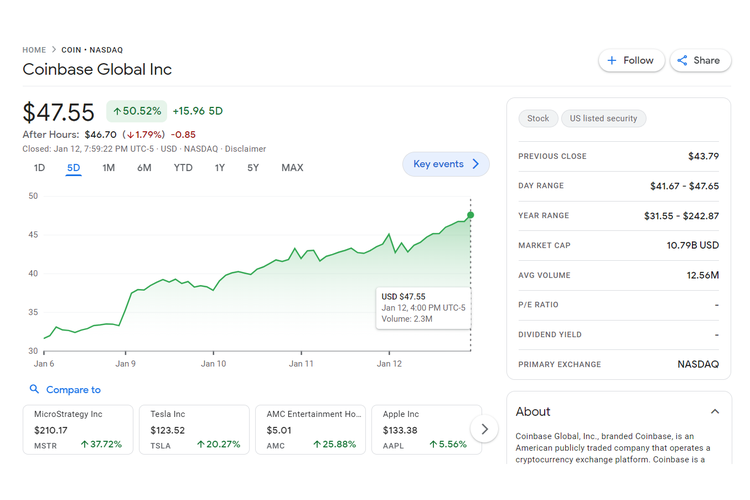Click the green endpoint marker on chart
The height and width of the screenshot is (500, 750).
[x=470, y=215]
